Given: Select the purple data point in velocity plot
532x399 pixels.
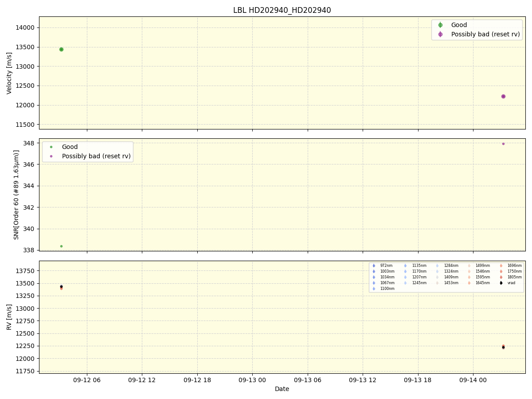Looking at the screenshot, I should tap(503, 96).
